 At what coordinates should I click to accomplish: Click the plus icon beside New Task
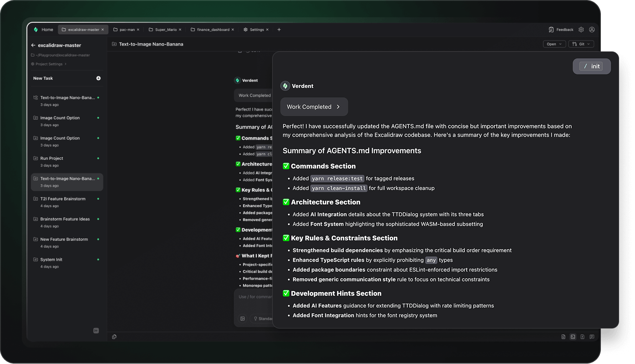point(98,78)
